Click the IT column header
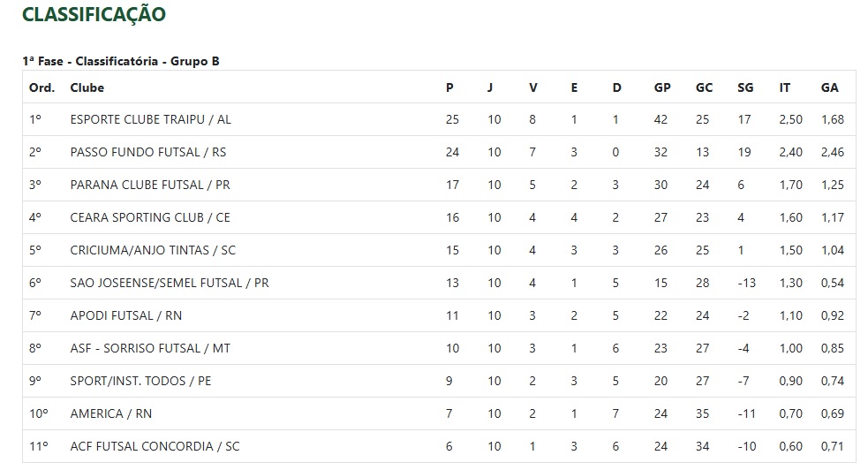Image resolution: width=868 pixels, height=470 pixels. coord(784,87)
